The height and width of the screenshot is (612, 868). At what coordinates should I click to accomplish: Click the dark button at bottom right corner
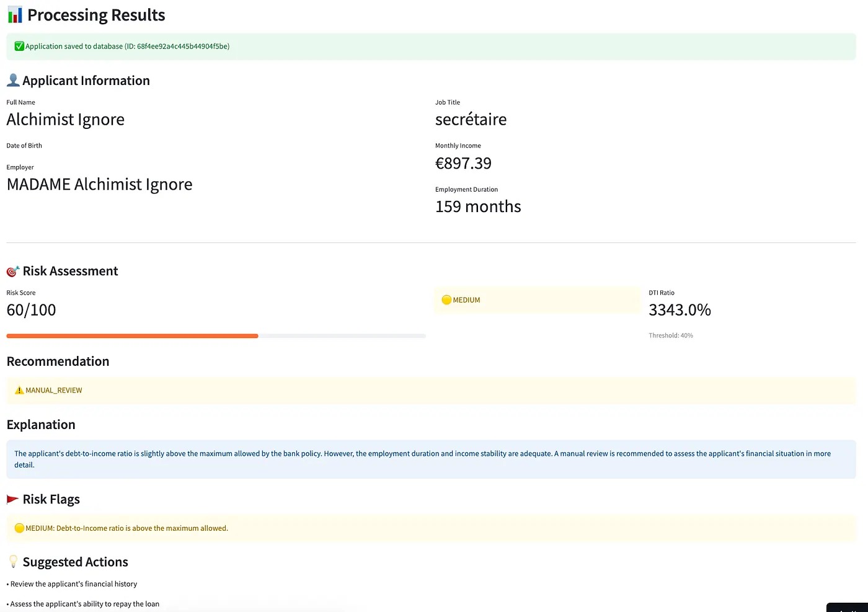tap(847, 607)
